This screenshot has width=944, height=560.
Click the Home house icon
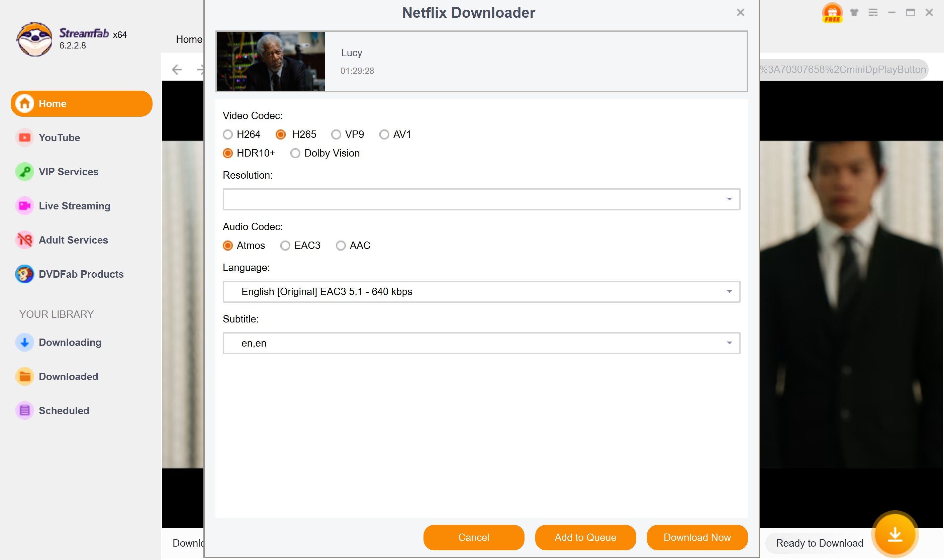(24, 103)
